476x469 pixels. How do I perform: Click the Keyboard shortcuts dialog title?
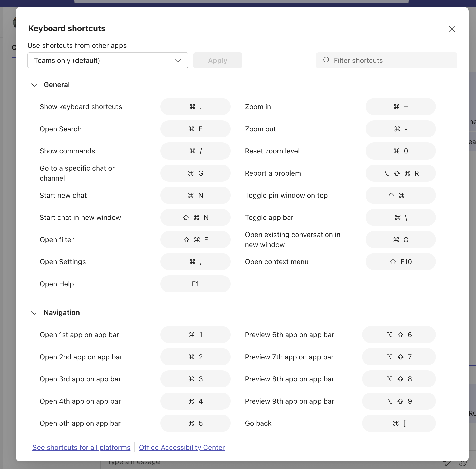(x=67, y=28)
